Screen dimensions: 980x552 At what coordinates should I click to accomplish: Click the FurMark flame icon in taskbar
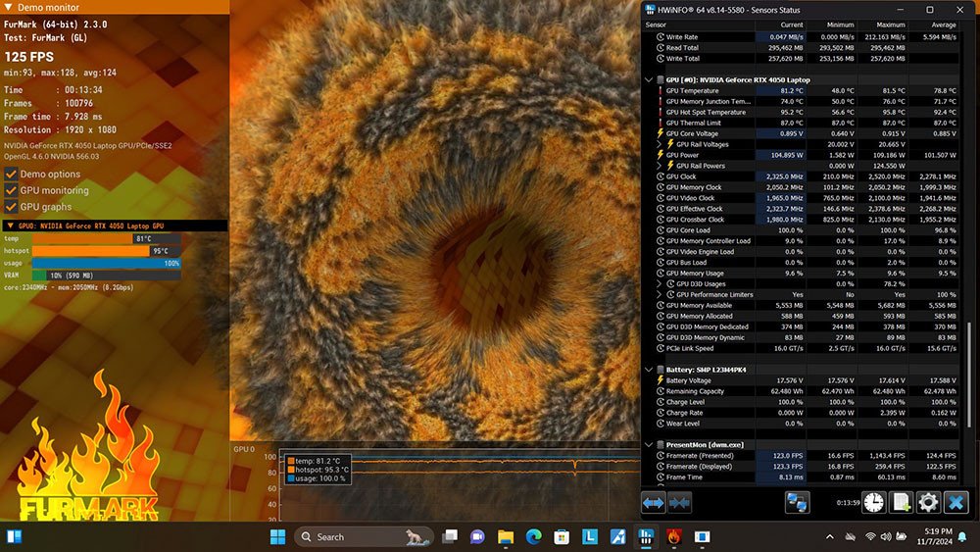click(675, 536)
